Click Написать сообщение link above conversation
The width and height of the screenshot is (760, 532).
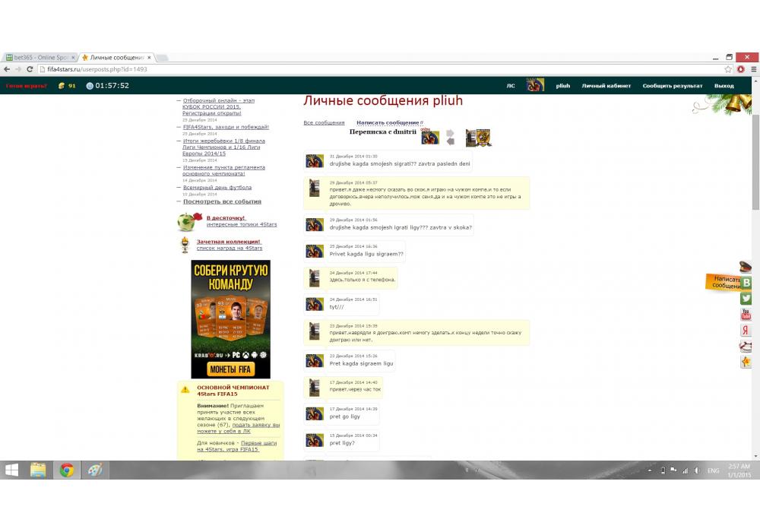coord(388,122)
